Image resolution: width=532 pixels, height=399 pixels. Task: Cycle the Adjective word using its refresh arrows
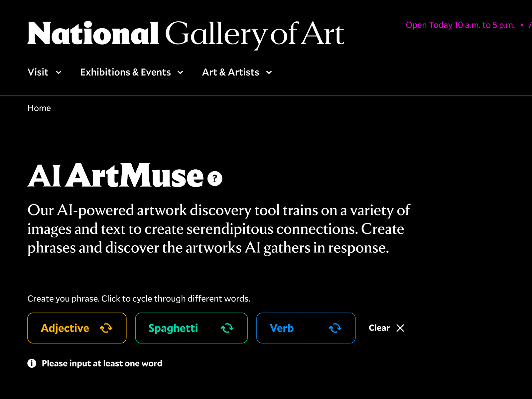coord(106,328)
